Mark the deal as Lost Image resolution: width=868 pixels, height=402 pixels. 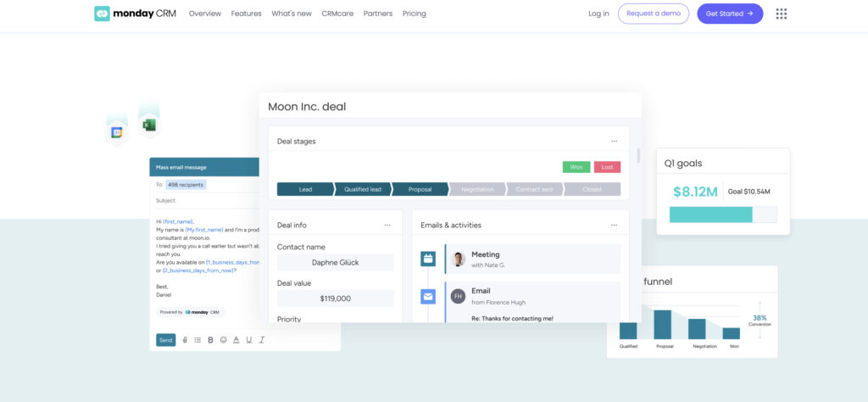click(x=607, y=167)
